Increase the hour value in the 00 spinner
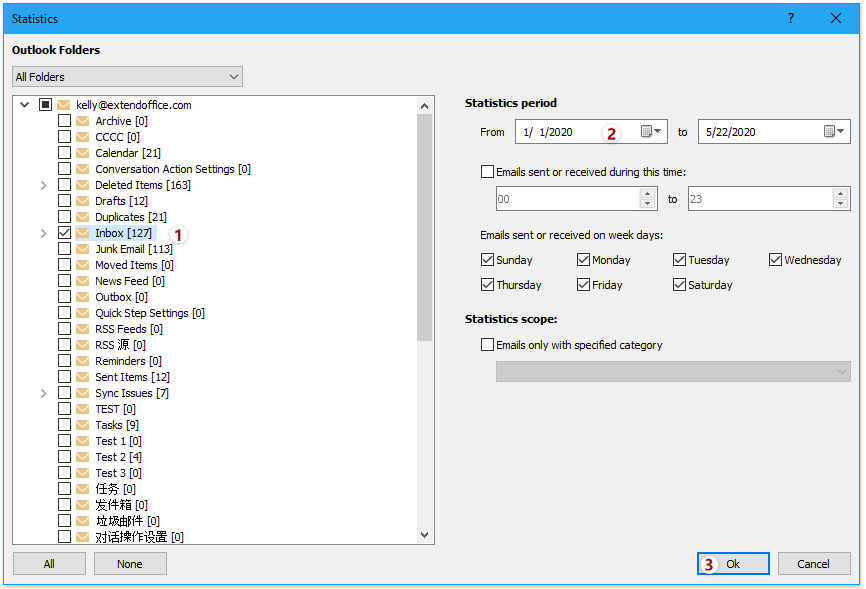The width and height of the screenshot is (866, 589). point(647,192)
